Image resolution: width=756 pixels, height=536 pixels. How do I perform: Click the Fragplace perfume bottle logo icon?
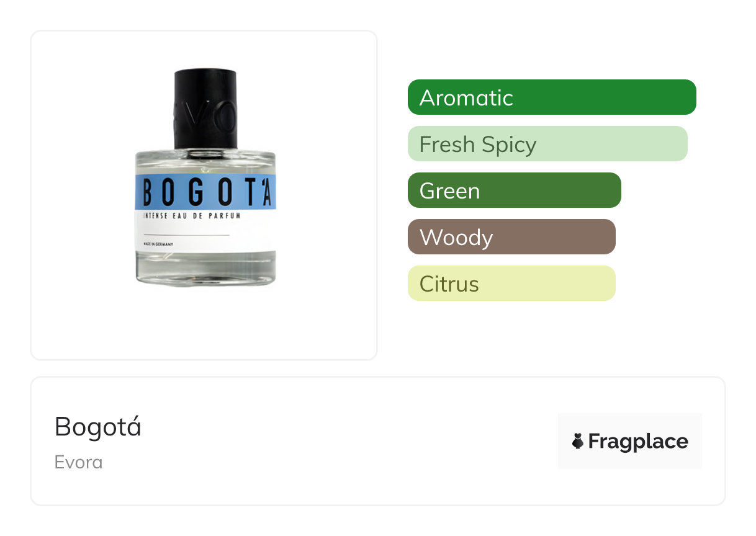point(577,441)
